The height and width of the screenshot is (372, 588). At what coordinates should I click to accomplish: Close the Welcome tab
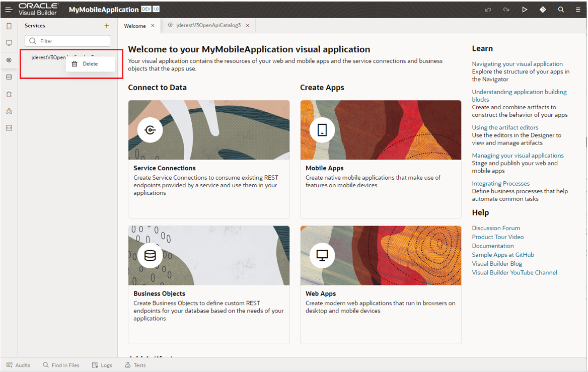(153, 26)
